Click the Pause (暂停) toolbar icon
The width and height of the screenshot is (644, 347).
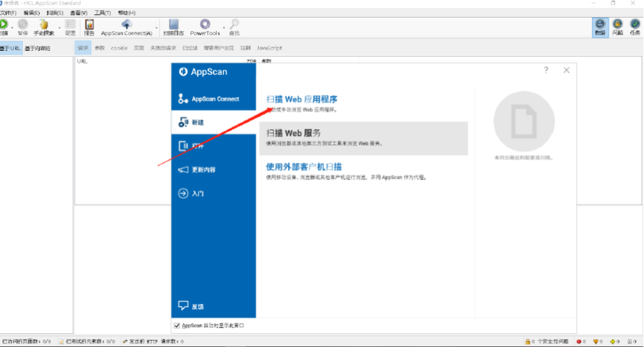pyautogui.click(x=23, y=25)
